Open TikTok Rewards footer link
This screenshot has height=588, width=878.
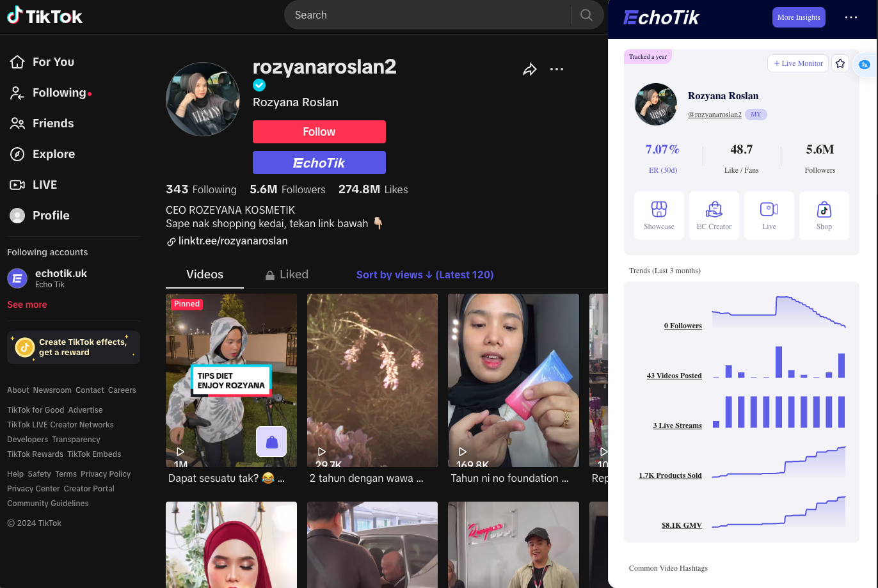35,454
